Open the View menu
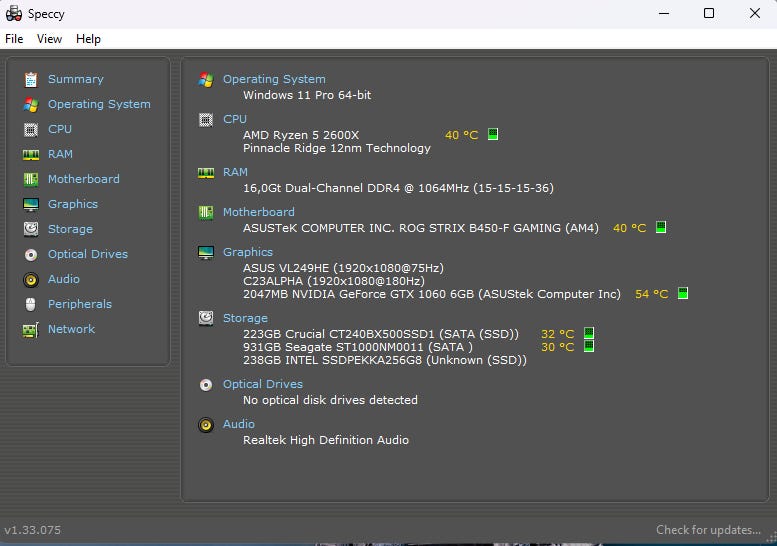The width and height of the screenshot is (777, 546). tap(49, 39)
